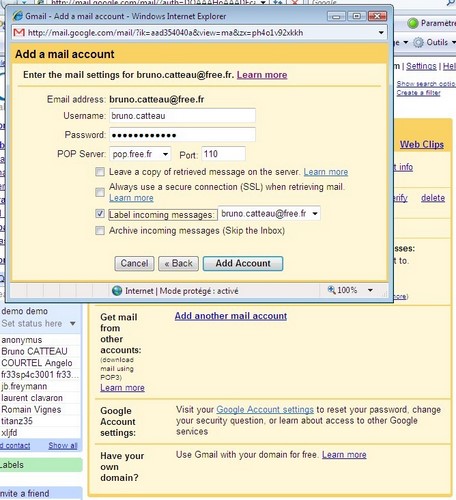Image resolution: width=456 pixels, height=500 pixels.
Task: Enable Leave a copy of retrieved message checkbox
Action: (100, 172)
